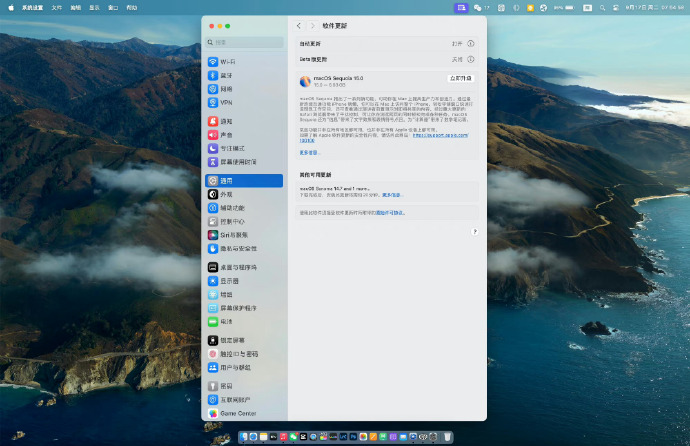Open 声音 (Sound) settings in sidebar
The height and width of the screenshot is (446, 690).
pyautogui.click(x=244, y=135)
